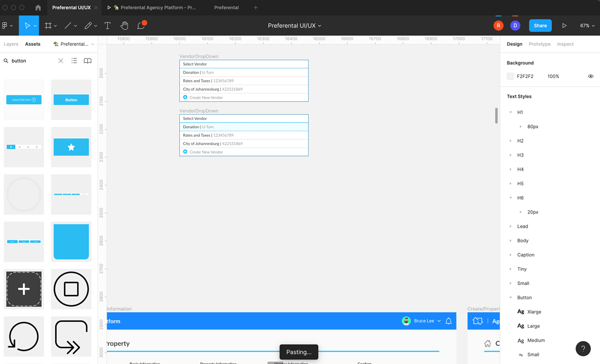Viewport: 600px width, 364px height.
Task: Click the background color swatch F2F2F2
Action: (510, 77)
